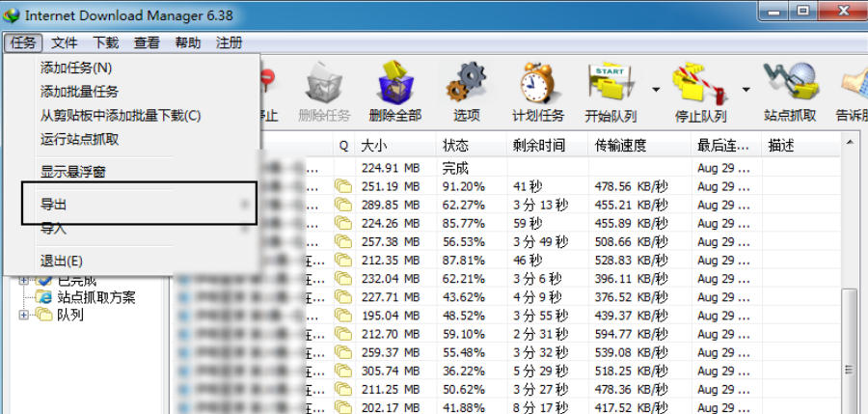Image resolution: width=868 pixels, height=414 pixels.
Task: Expand the 开始队列 dropdown arrow
Action: coord(656,89)
